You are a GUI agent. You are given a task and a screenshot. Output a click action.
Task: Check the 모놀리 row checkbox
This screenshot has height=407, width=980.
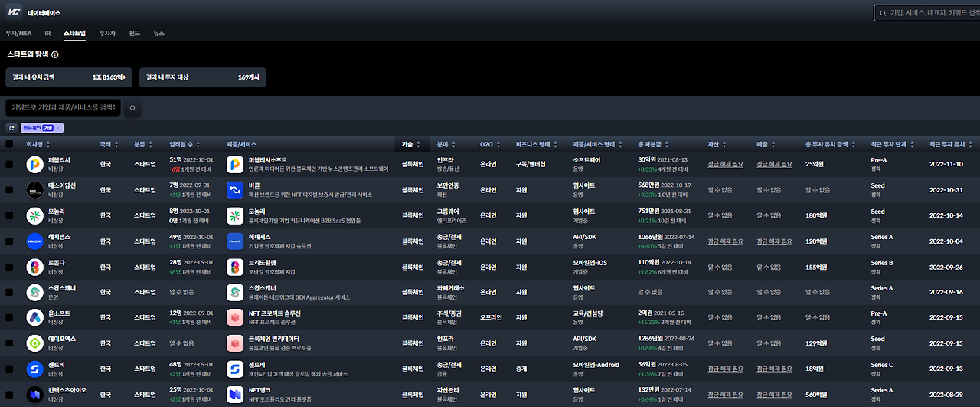tap(9, 215)
